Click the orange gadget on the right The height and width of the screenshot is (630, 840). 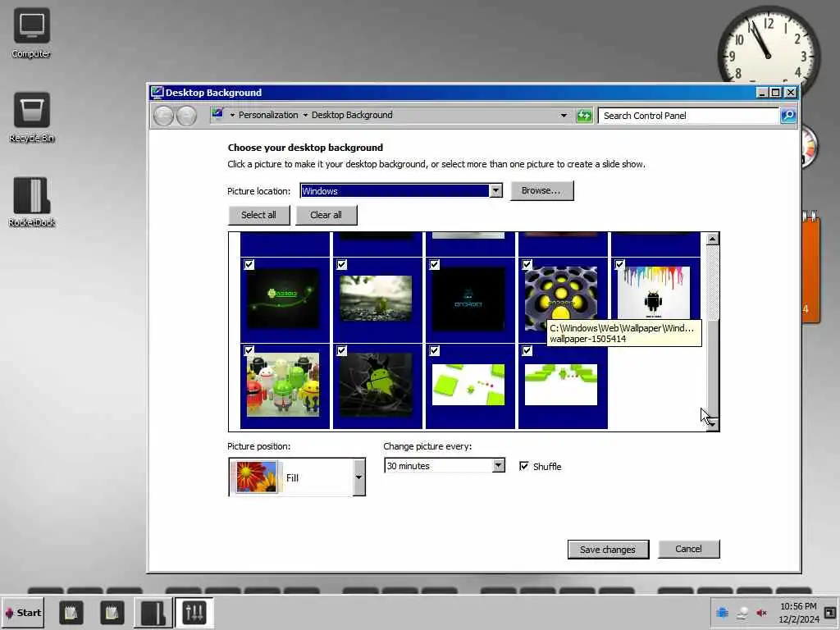(811, 268)
